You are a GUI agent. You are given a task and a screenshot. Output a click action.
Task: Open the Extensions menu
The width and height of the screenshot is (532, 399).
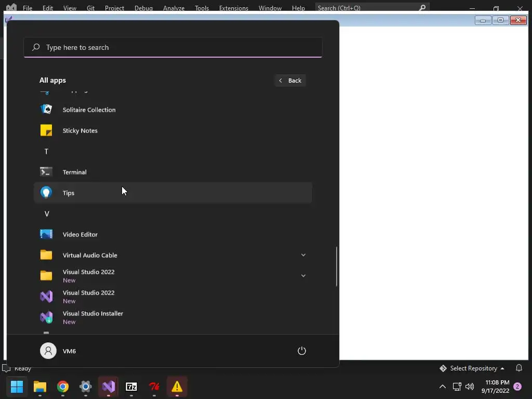[234, 8]
